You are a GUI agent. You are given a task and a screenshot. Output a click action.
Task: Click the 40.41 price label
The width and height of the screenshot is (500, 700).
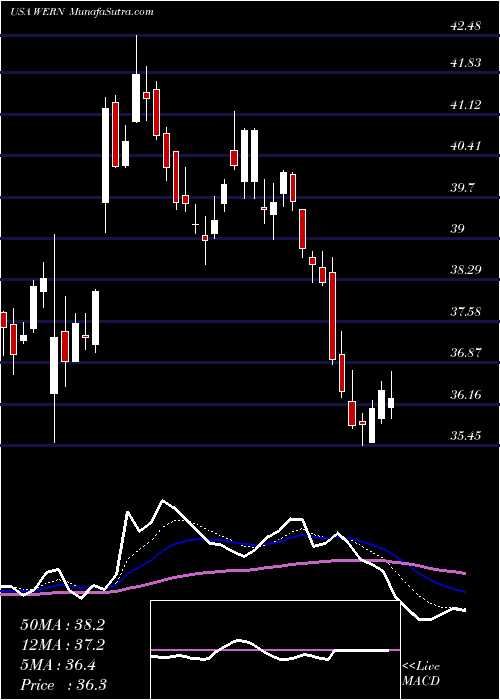[x=466, y=146]
